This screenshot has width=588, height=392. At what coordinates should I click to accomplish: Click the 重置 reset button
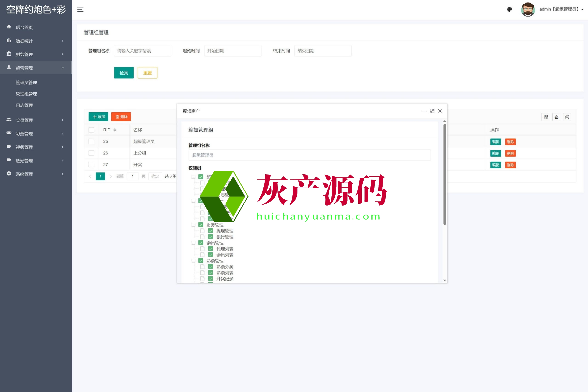147,73
